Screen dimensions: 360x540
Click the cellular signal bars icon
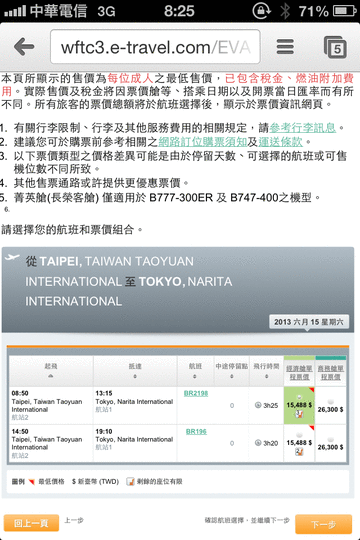pyautogui.click(x=15, y=11)
